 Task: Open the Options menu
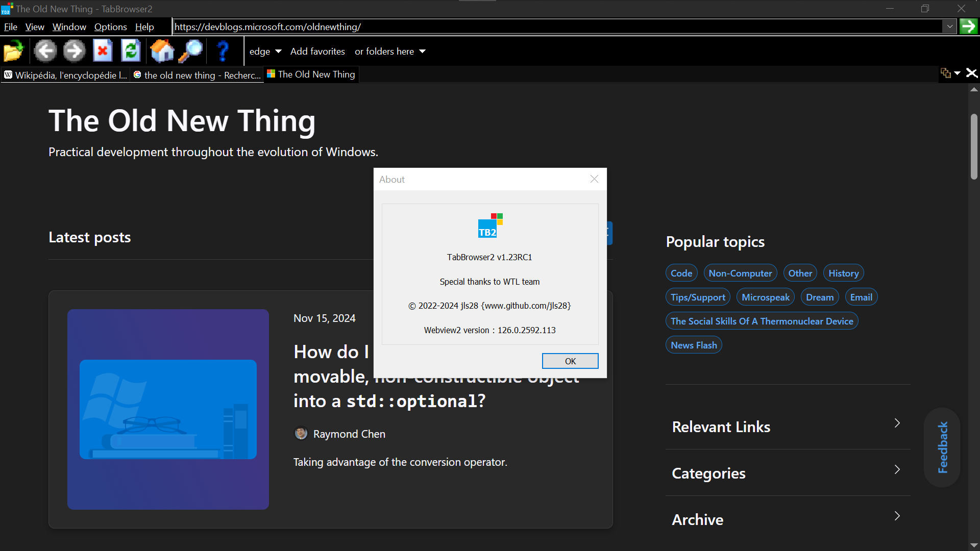110,27
